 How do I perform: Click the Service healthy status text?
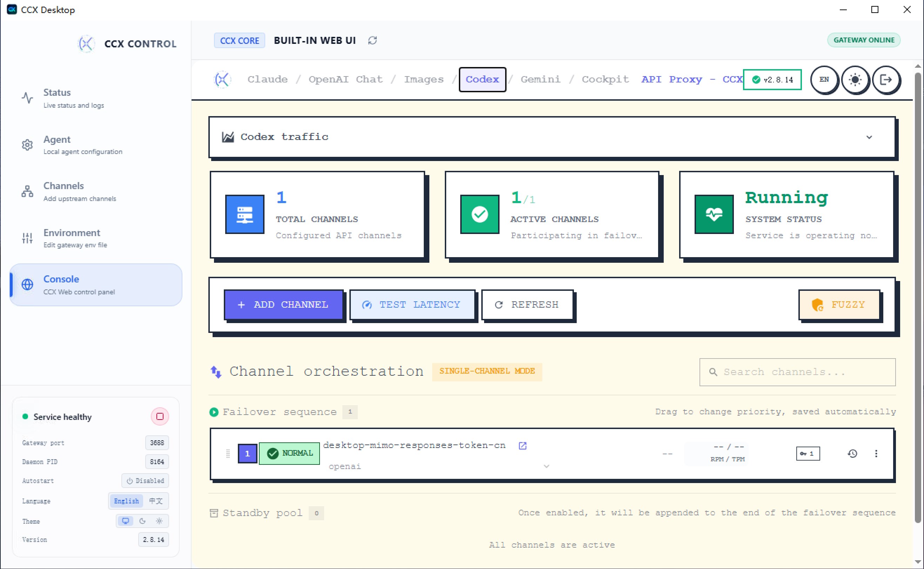[62, 417]
